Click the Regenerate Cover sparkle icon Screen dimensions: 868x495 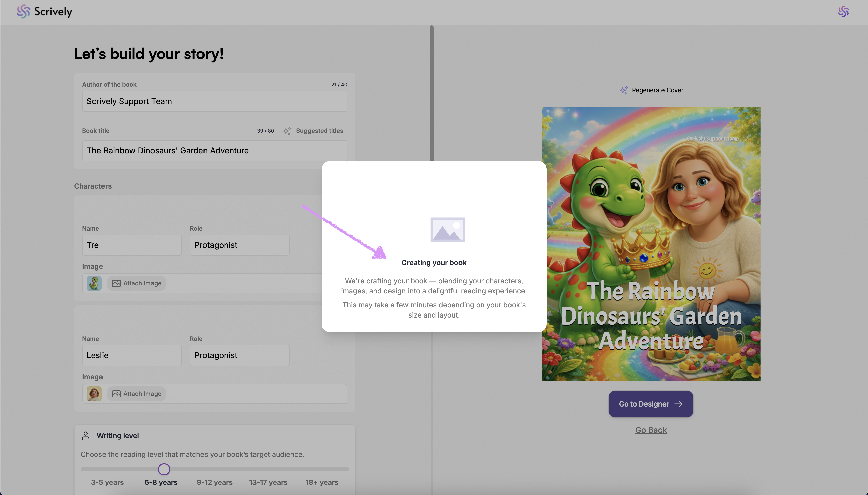pos(624,90)
